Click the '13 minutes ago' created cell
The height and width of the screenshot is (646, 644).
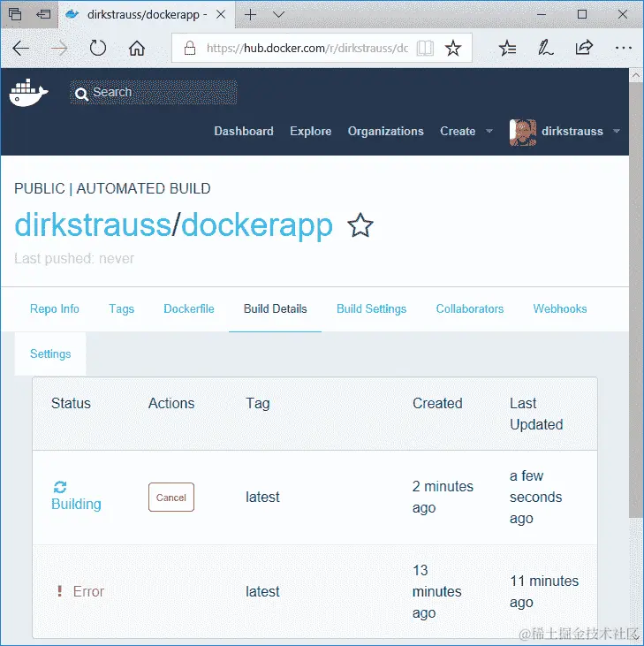(437, 591)
